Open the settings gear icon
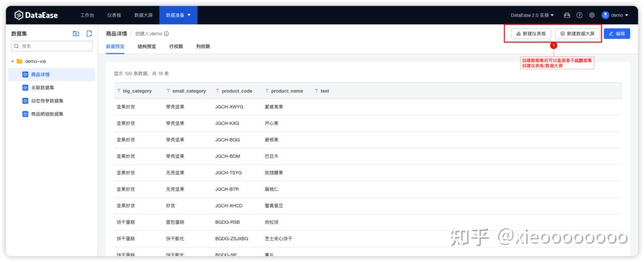 592,15
